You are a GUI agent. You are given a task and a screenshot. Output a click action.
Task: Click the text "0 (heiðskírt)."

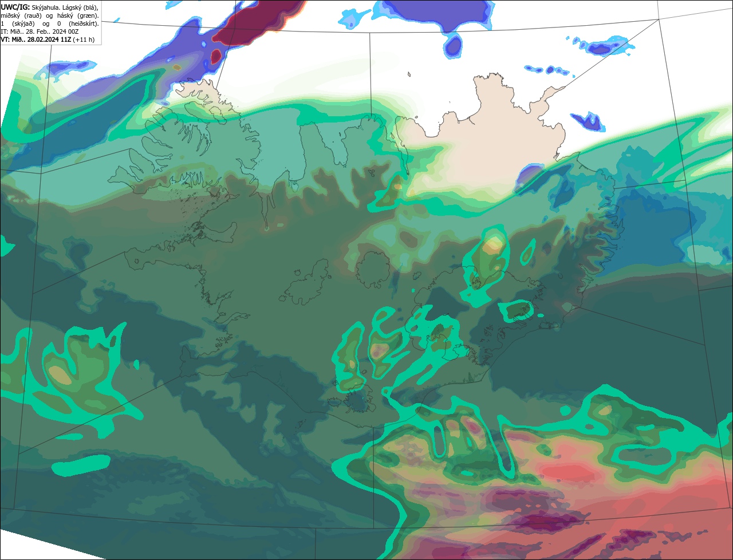(78, 24)
